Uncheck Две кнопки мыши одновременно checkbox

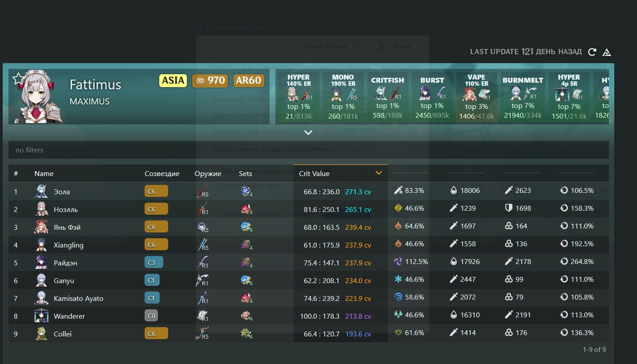coord(217,149)
